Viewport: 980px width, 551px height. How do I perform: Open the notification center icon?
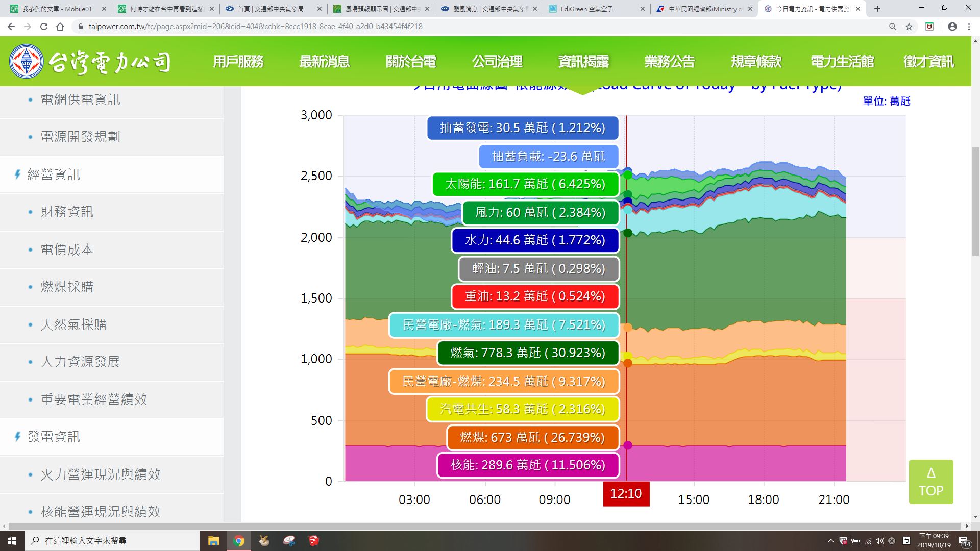(964, 541)
